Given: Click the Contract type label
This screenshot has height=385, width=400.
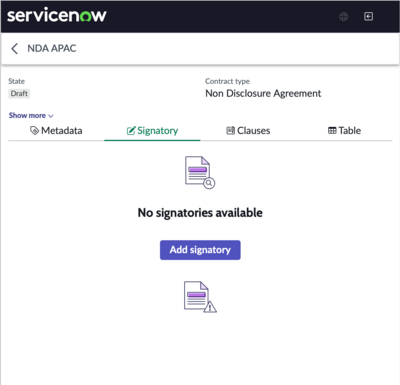Looking at the screenshot, I should click(x=227, y=81).
